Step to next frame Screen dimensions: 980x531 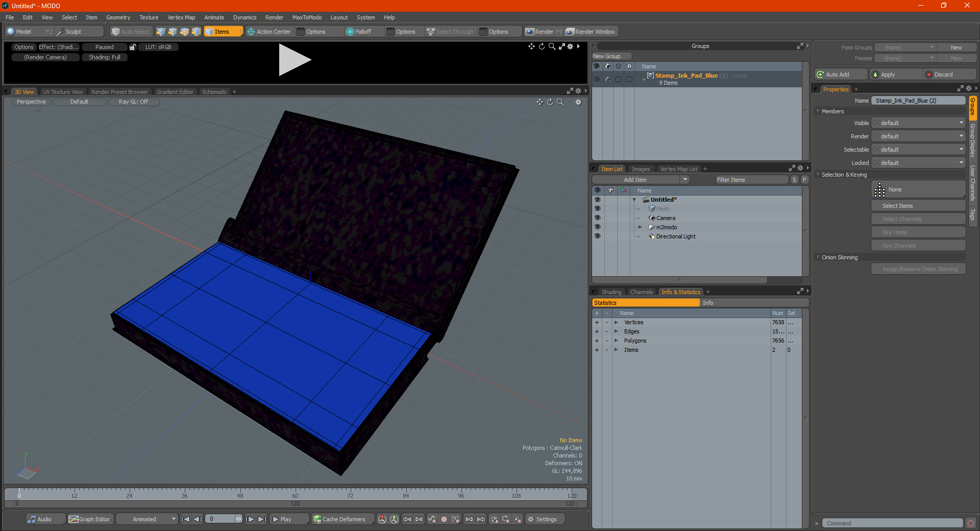250,519
